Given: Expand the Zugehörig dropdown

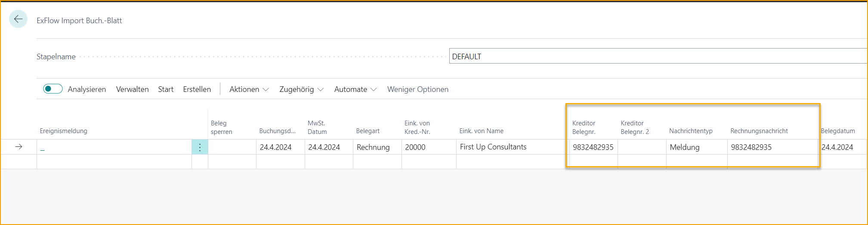Looking at the screenshot, I should (301, 89).
